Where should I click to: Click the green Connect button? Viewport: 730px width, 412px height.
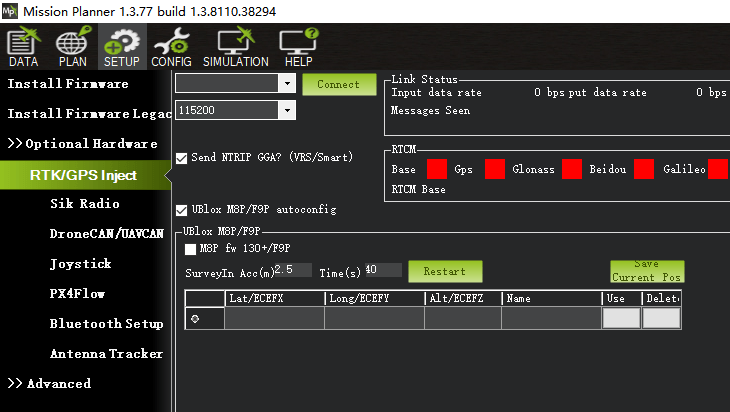point(339,84)
